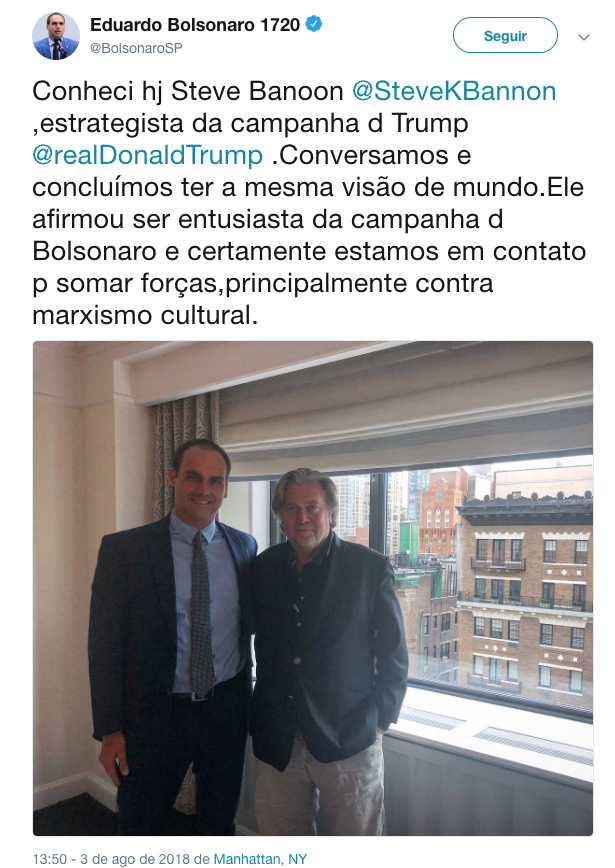Open the Manhattan, NY location link
This screenshot has height=868, width=615.
coord(260,859)
